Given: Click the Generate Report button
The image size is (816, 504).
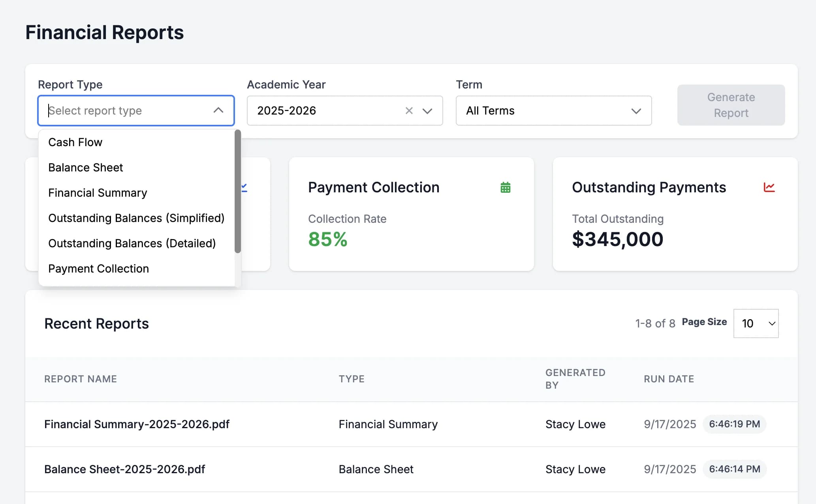Looking at the screenshot, I should coord(731,105).
